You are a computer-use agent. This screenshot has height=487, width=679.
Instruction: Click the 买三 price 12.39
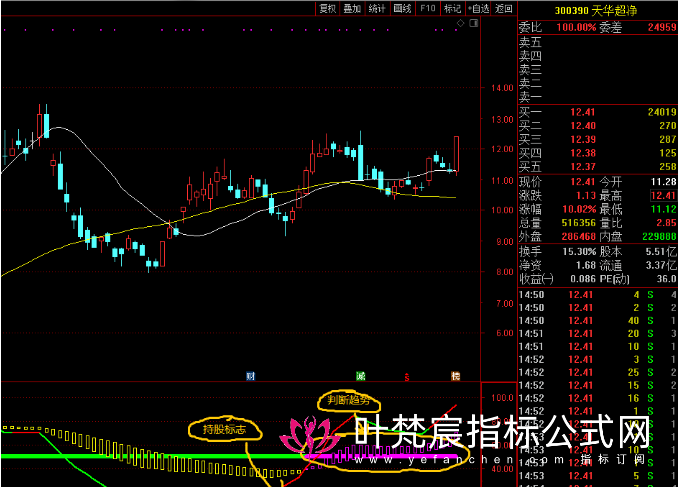point(582,139)
